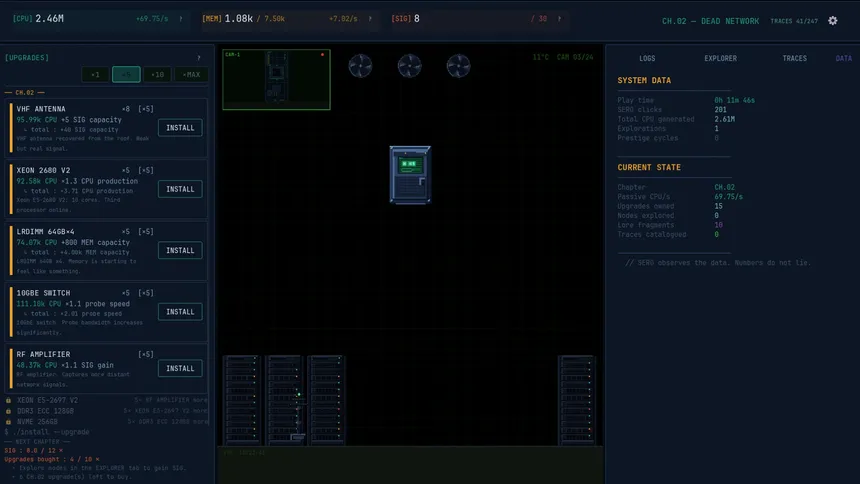Click the locked DDR3 ECC 128GB lock icon

coord(8,411)
